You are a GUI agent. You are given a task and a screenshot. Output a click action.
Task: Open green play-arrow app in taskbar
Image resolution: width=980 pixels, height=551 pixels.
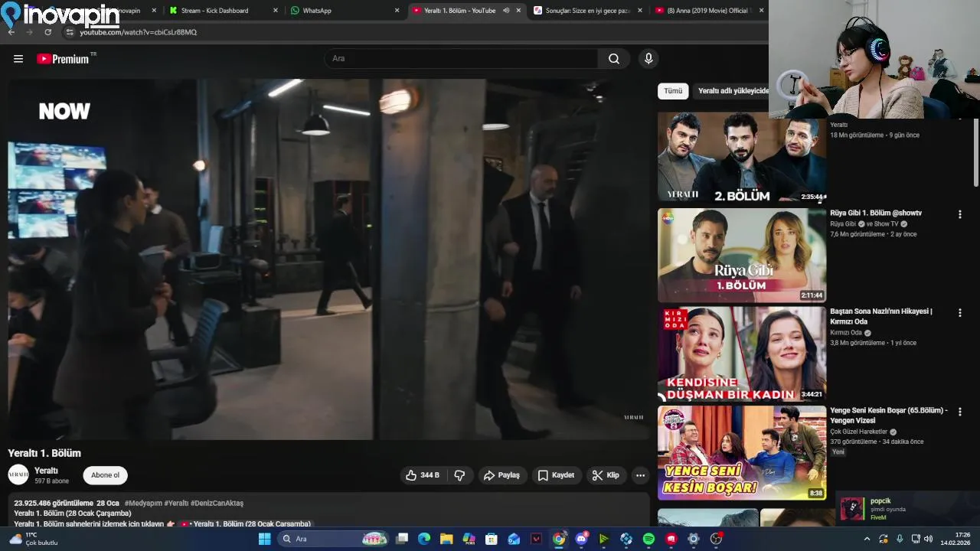pyautogui.click(x=603, y=539)
